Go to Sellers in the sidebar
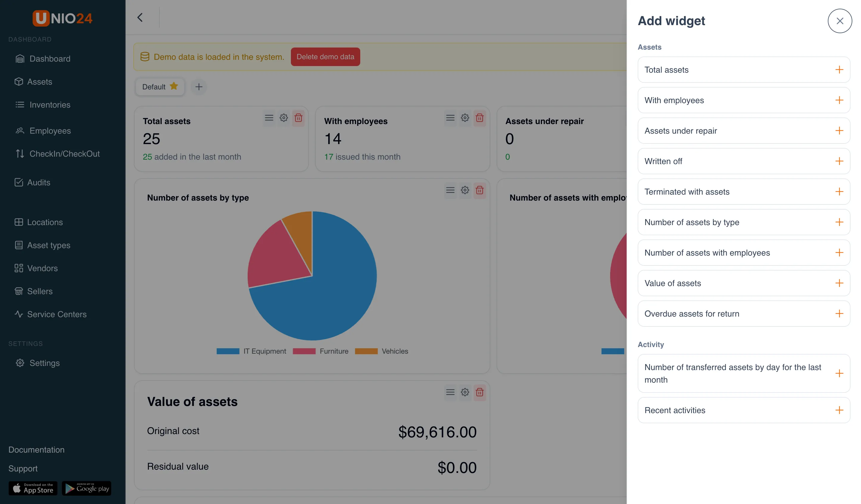 33,291
